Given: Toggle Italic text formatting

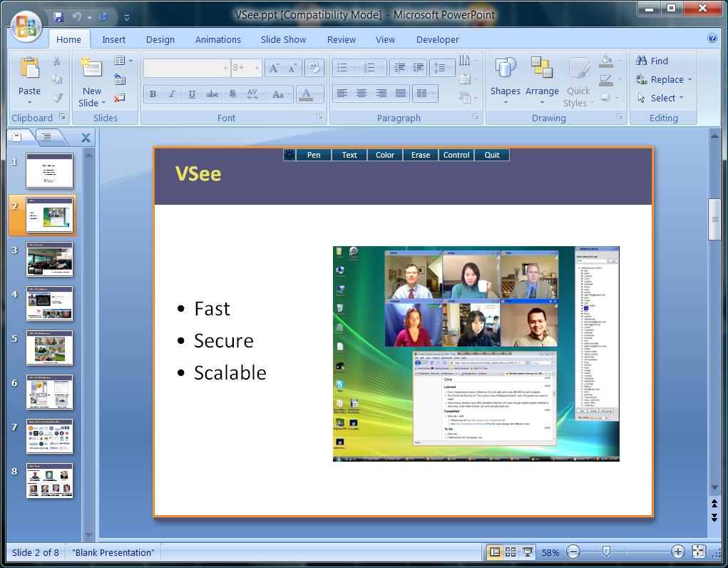Looking at the screenshot, I should [172, 94].
